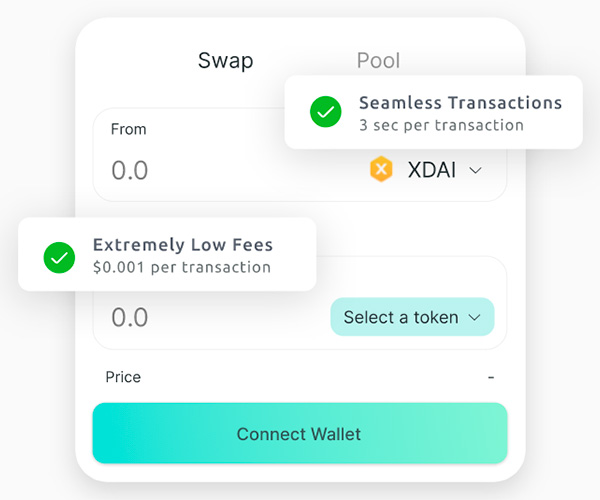Open the Pool tab
Image resolution: width=600 pixels, height=500 pixels.
coord(378,60)
